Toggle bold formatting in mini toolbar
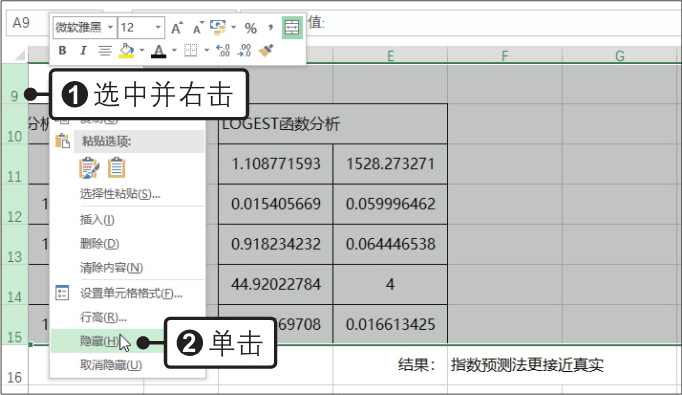The height and width of the screenshot is (395, 682). pyautogui.click(x=62, y=50)
